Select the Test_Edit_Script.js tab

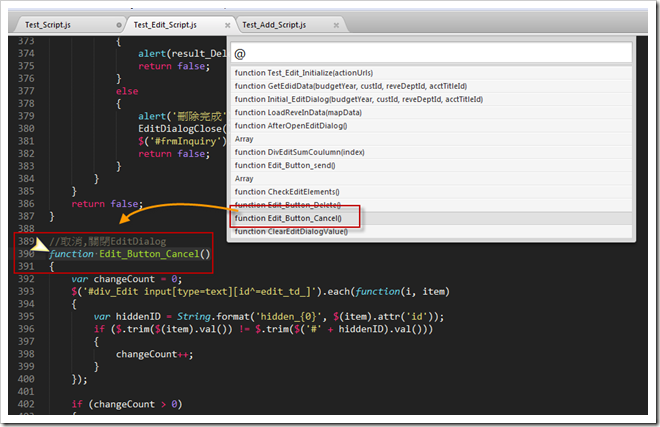tap(165, 25)
